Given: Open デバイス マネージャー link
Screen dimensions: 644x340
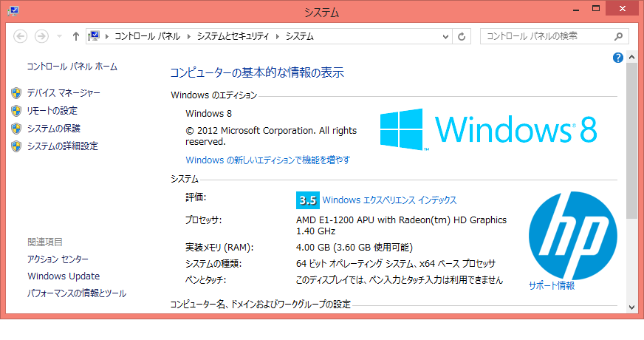Looking at the screenshot, I should [x=64, y=93].
